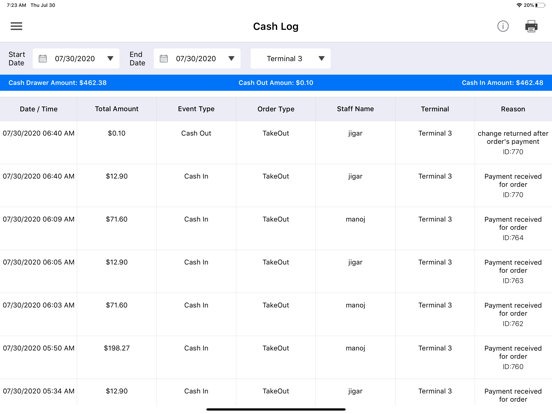Tap the Wi-Fi status icon
Screen dimensions: 552x414
click(x=519, y=5)
